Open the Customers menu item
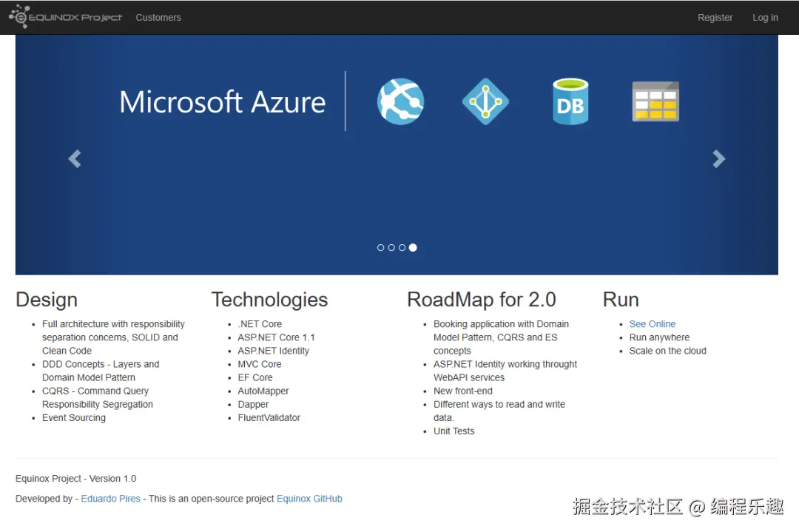This screenshot has width=799, height=532. (158, 17)
